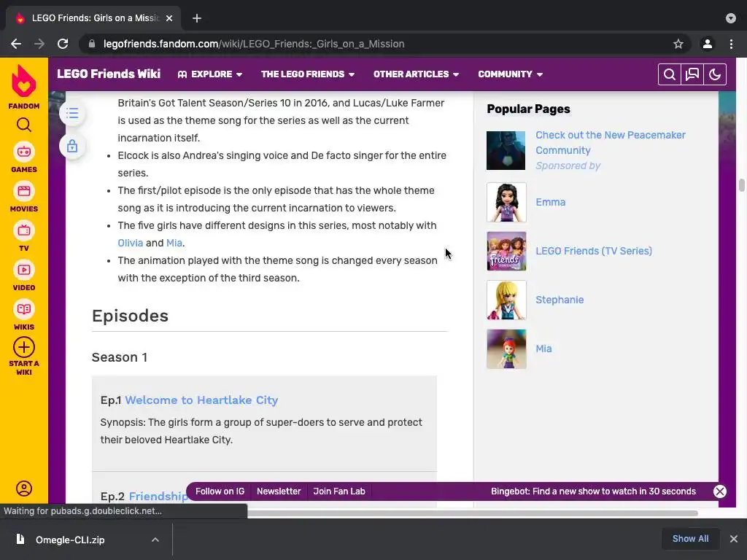
Task: Click the page lock icon
Action: pyautogui.click(x=72, y=146)
